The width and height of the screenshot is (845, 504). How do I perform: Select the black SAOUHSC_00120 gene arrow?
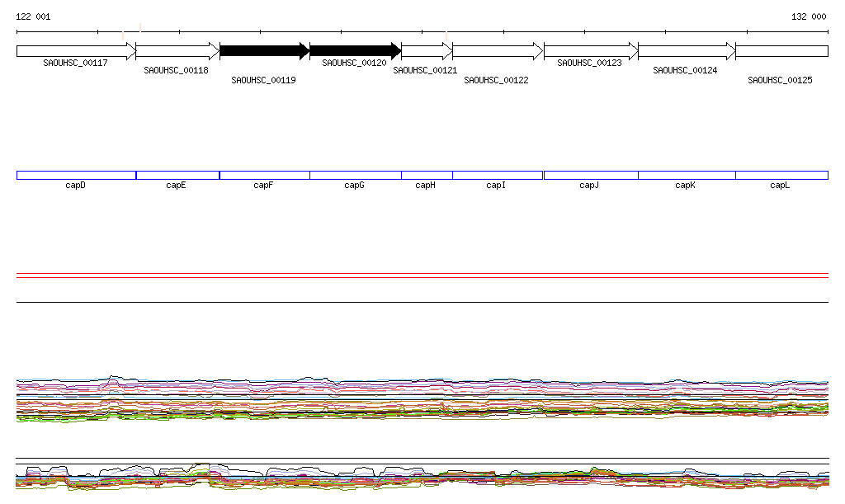point(355,51)
